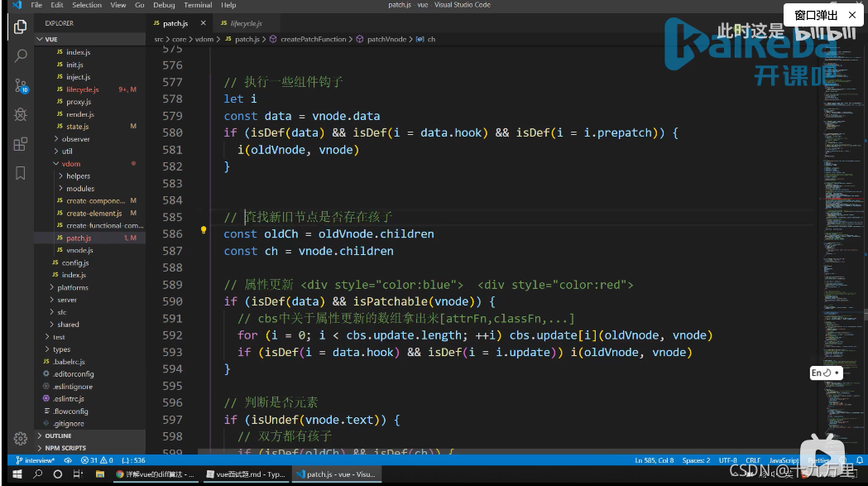Expand the OUTLINE panel
The width and height of the screenshot is (868, 486).
point(89,436)
